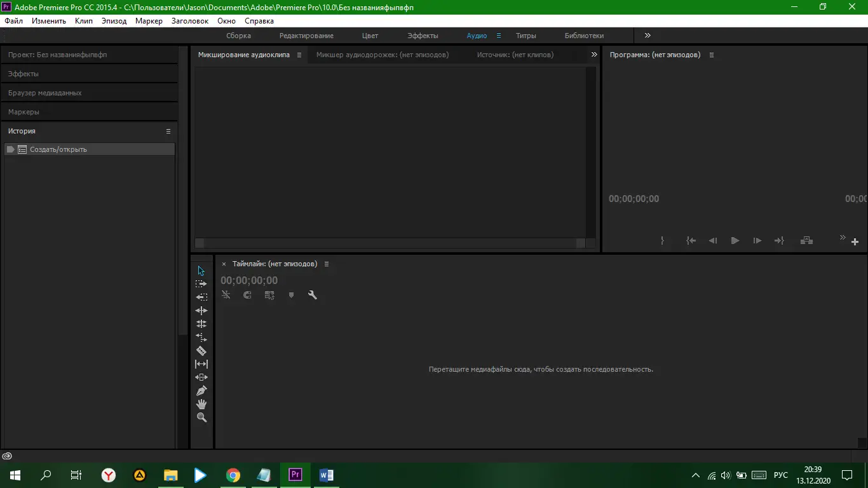Close the Timeline panel tab

224,264
